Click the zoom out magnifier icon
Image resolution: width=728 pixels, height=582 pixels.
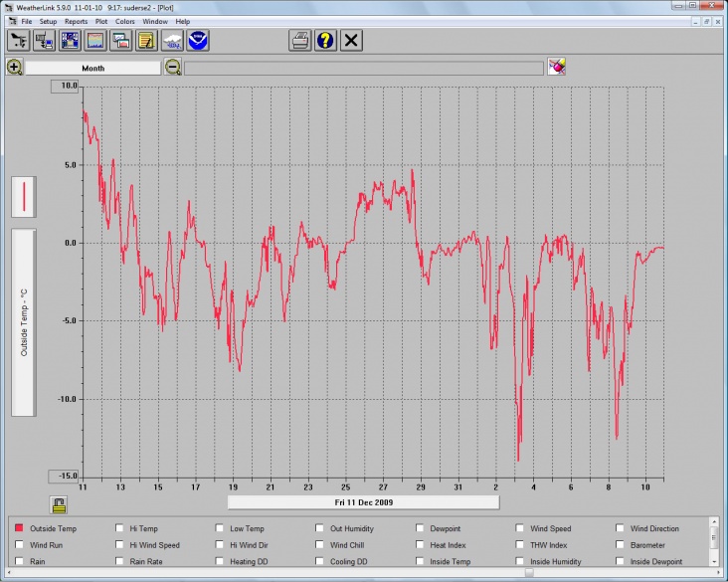(x=173, y=68)
